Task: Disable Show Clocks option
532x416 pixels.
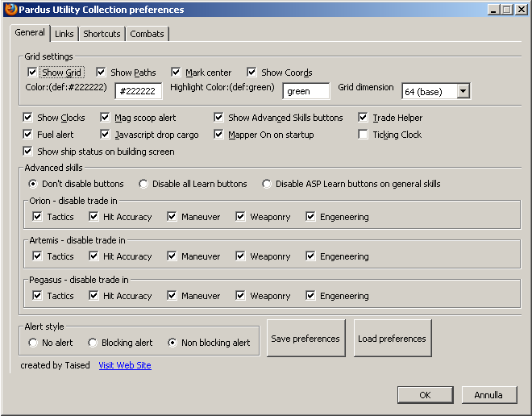Action: (x=27, y=118)
